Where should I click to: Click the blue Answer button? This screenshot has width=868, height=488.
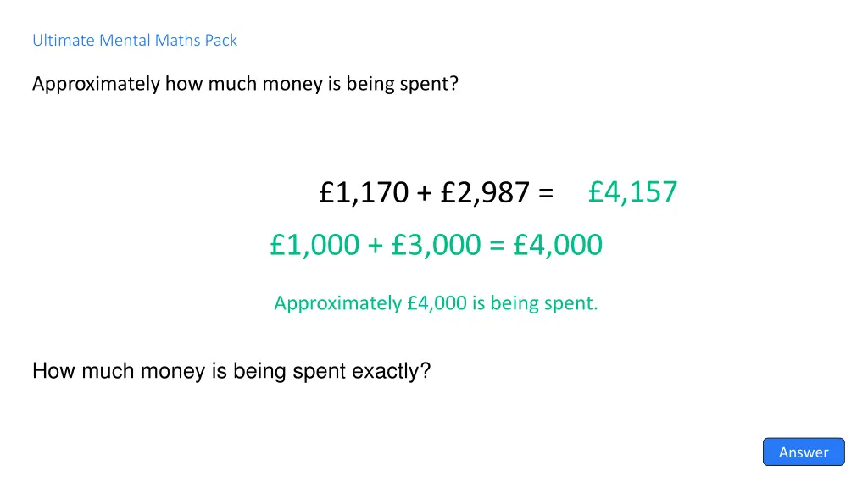(803, 452)
